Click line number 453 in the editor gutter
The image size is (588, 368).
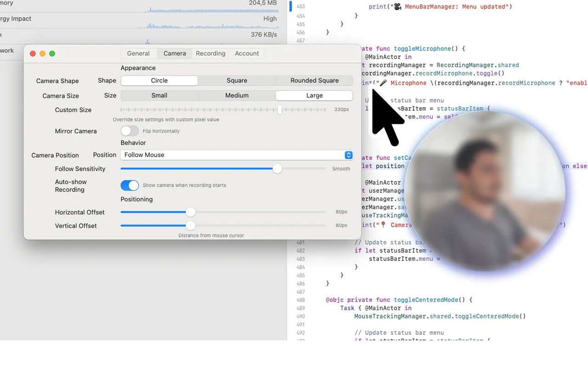click(300, 7)
